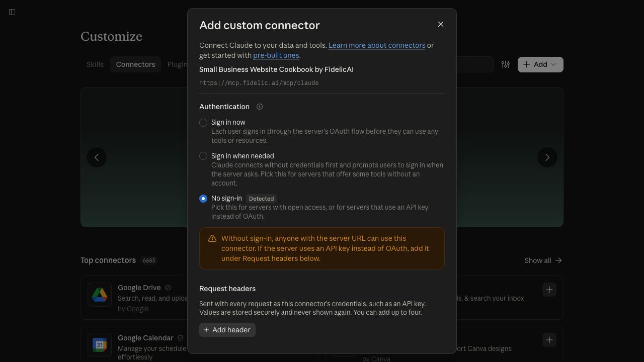Screen dimensions: 644x362
Task: Click the Google Drive logo icon
Action: (x=100, y=295)
